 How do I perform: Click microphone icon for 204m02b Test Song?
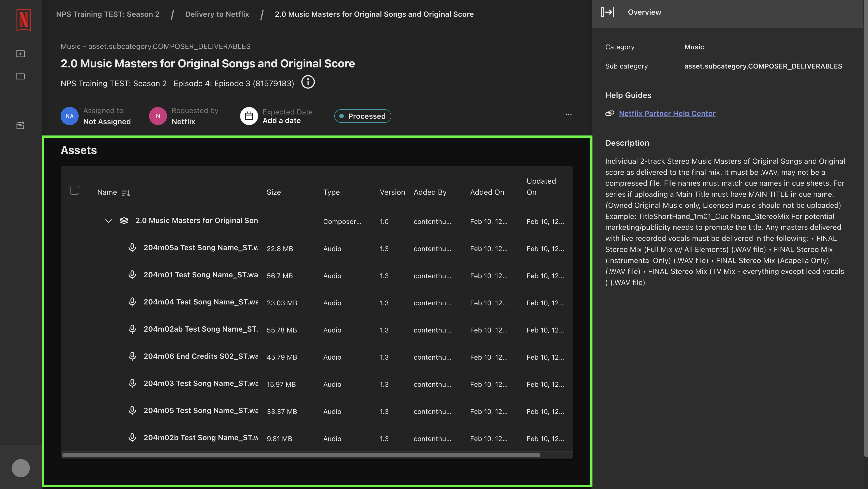pyautogui.click(x=132, y=438)
